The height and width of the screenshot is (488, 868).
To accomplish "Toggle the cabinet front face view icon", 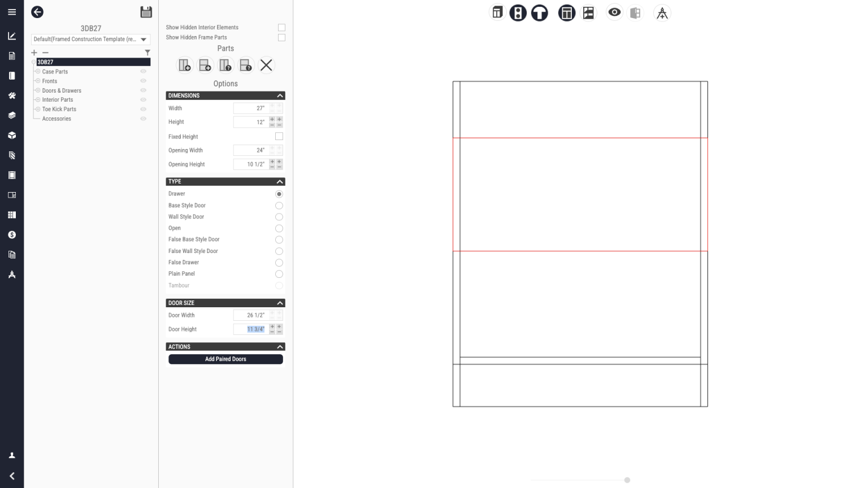I will coord(567,12).
